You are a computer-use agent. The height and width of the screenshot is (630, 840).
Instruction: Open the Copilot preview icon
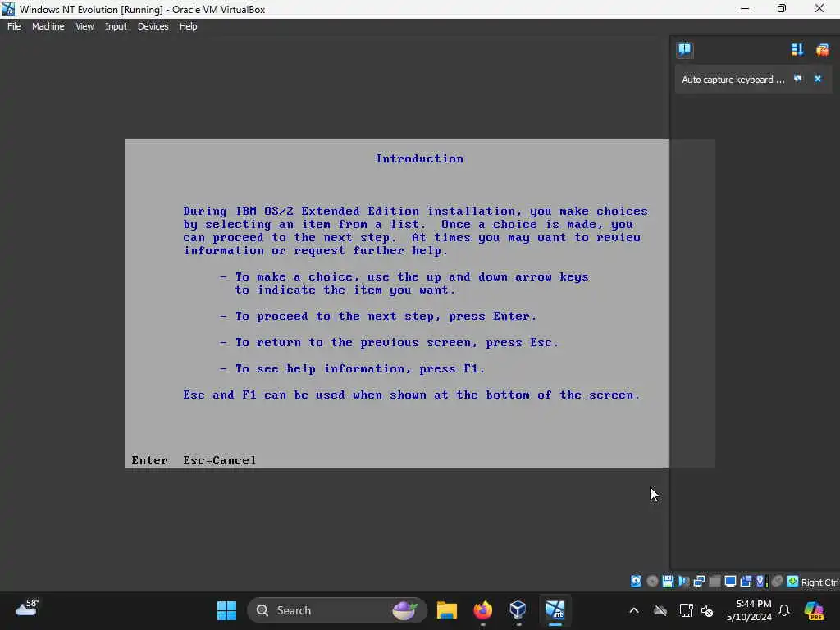(x=814, y=610)
